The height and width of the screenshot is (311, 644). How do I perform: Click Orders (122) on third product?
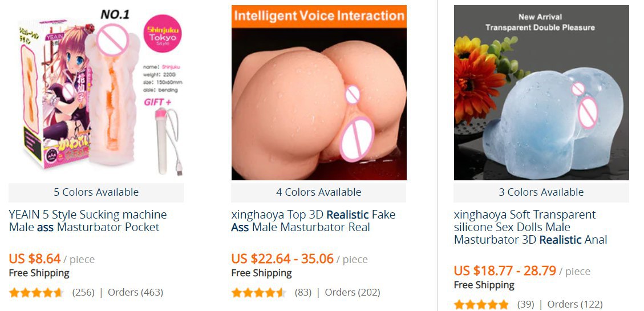[x=575, y=304]
